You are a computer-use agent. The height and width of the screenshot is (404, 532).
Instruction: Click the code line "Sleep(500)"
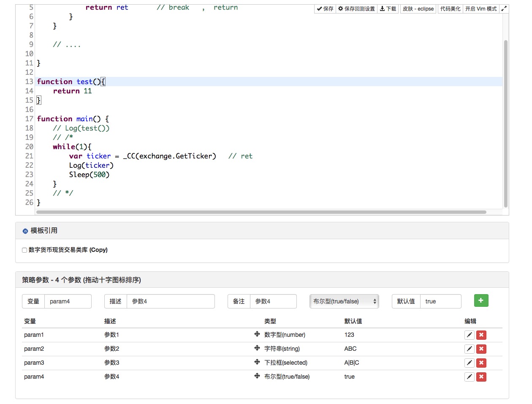(x=89, y=175)
